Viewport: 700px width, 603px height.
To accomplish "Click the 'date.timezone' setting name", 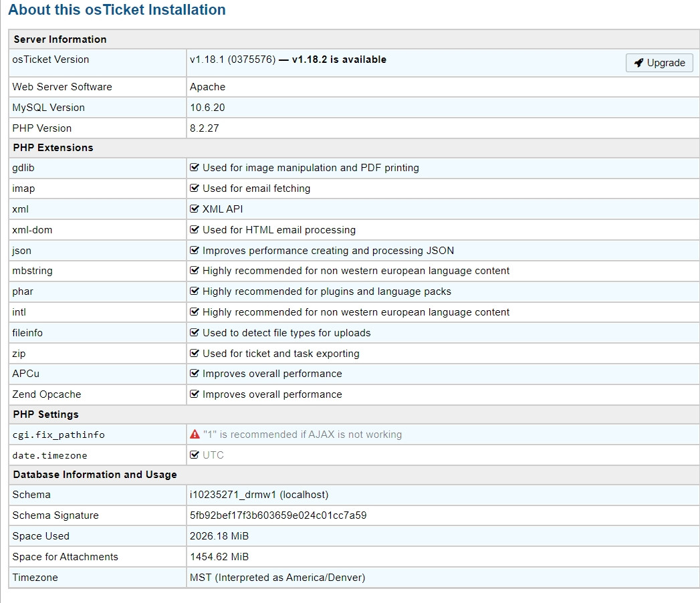I will pos(49,455).
